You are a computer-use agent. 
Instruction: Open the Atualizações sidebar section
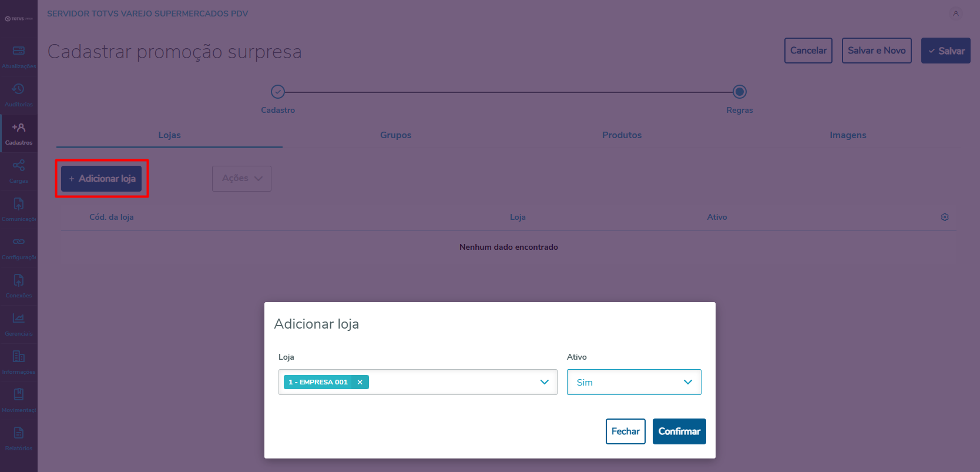19,58
